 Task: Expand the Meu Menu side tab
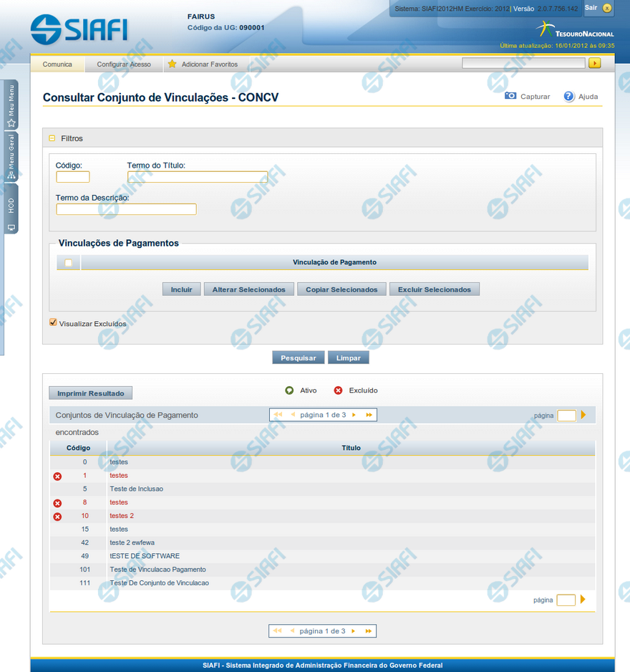pyautogui.click(x=11, y=105)
